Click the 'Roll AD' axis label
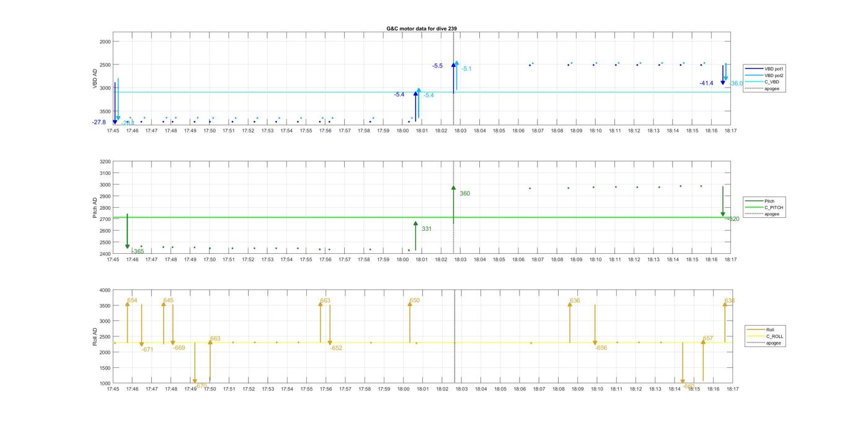The height and width of the screenshot is (430, 868). point(95,337)
